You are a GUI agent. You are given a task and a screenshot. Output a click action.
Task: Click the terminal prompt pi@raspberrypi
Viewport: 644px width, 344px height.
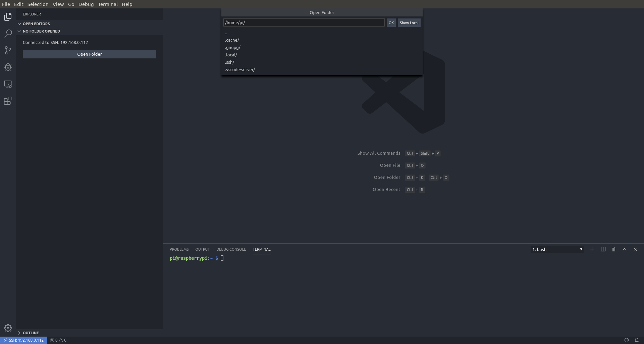[189, 258]
